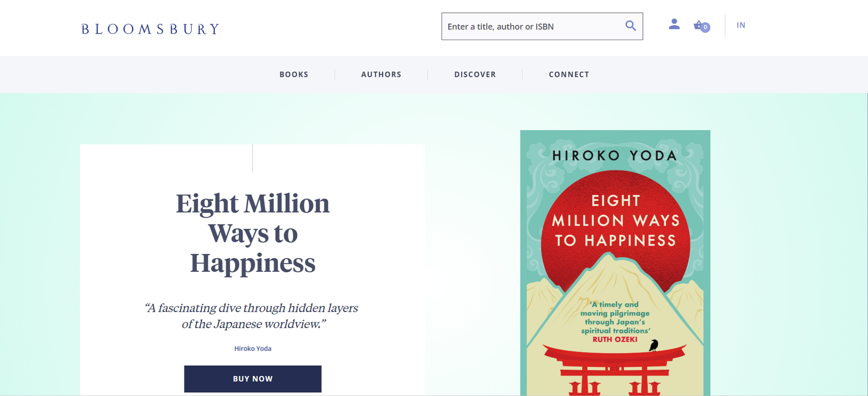Screen dimensions: 868x396
Task: Open the Hiroko Yoda author link
Action: pyautogui.click(x=253, y=348)
